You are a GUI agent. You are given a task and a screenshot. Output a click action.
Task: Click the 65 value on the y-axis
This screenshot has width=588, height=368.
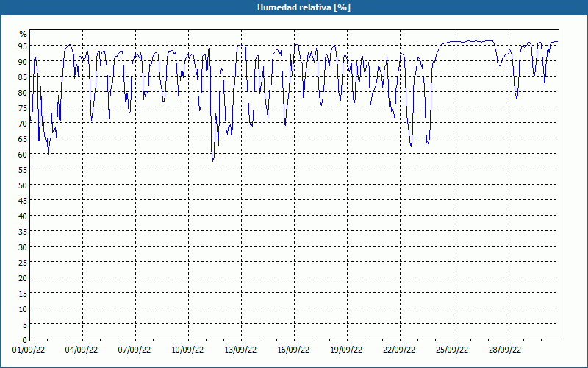tap(23, 139)
